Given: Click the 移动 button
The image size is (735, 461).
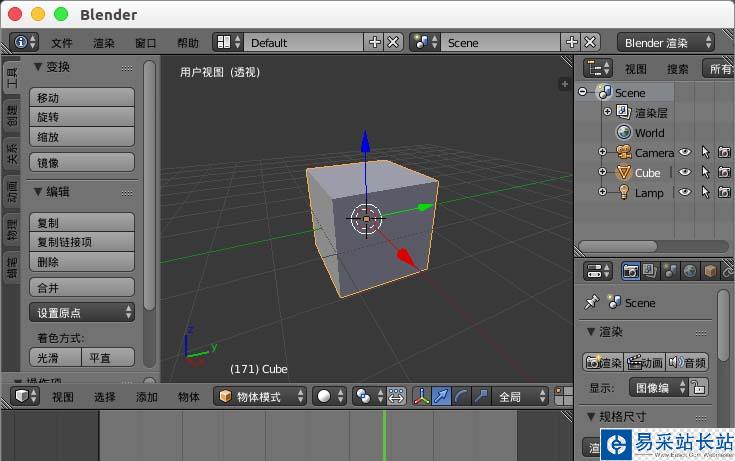Looking at the screenshot, I should click(82, 97).
